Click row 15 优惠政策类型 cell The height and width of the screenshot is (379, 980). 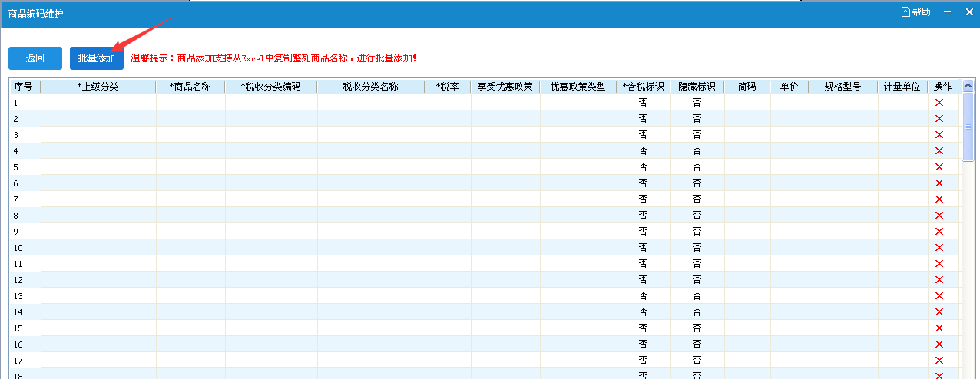click(x=578, y=328)
